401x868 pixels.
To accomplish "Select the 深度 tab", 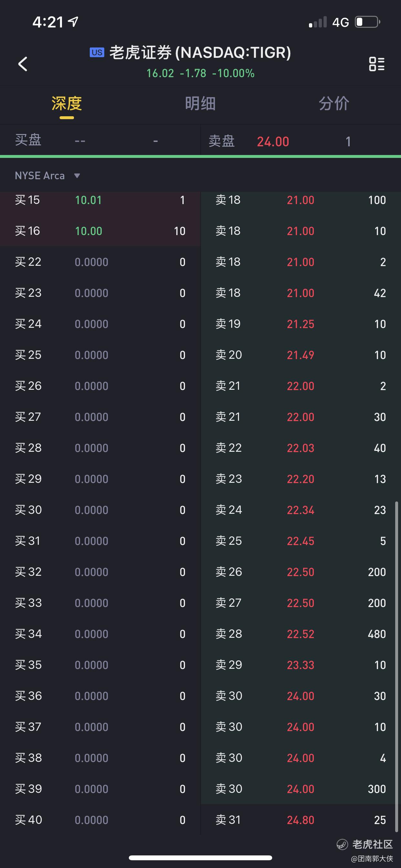I will click(x=67, y=103).
